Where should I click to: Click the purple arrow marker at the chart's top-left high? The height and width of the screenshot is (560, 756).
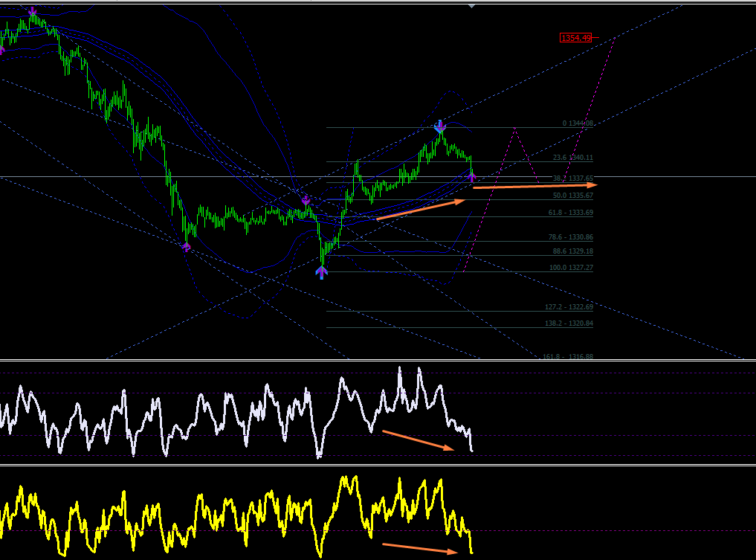pyautogui.click(x=32, y=10)
